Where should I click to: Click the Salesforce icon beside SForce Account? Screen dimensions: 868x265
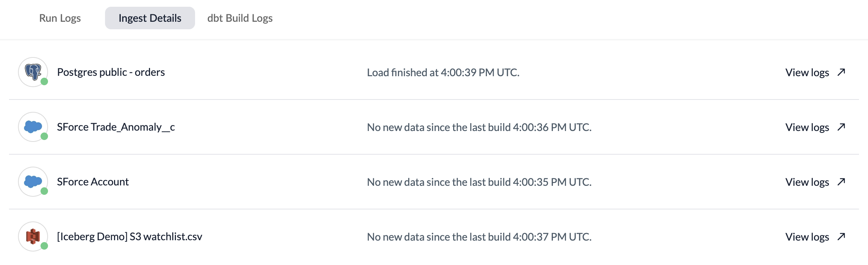point(33,182)
